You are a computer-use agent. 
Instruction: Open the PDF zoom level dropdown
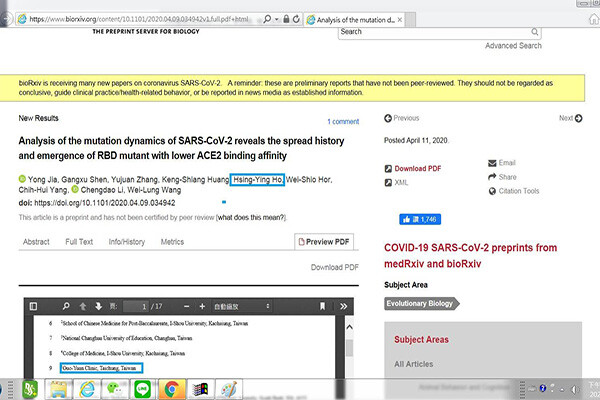pyautogui.click(x=242, y=306)
